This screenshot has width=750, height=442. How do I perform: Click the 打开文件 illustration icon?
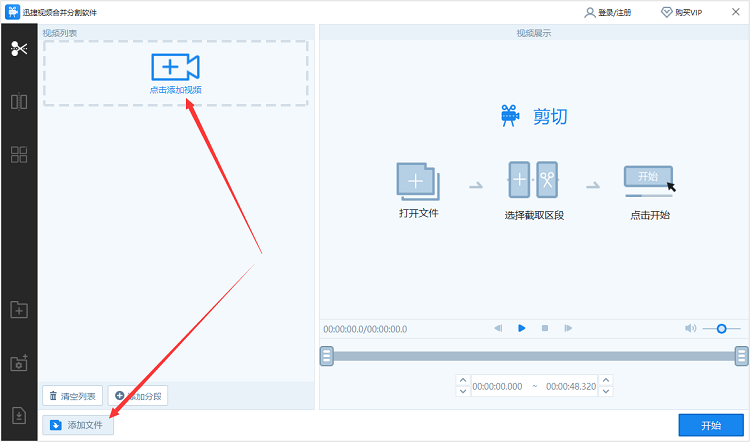418,181
